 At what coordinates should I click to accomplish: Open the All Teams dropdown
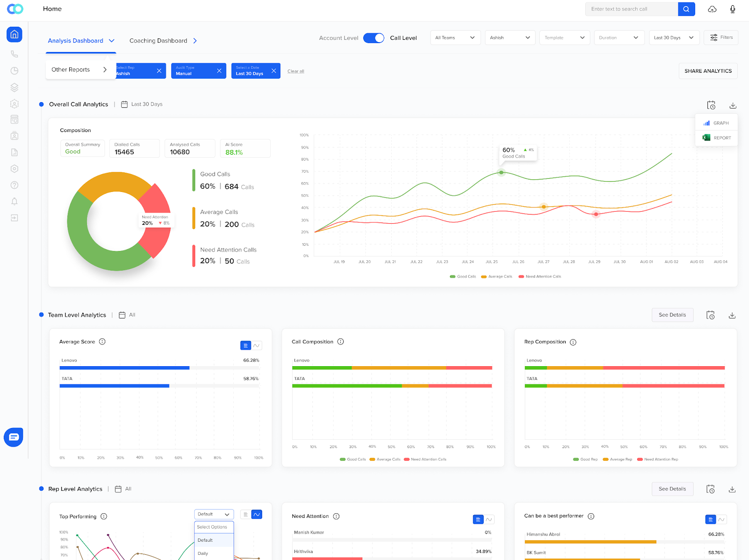(455, 37)
